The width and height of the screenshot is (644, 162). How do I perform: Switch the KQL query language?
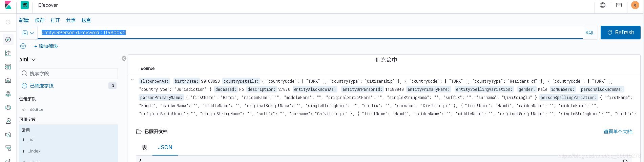tap(590, 33)
